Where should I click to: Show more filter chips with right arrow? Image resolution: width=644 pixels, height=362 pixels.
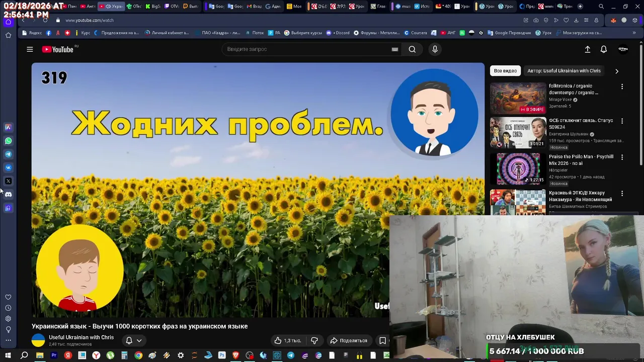pos(617,71)
